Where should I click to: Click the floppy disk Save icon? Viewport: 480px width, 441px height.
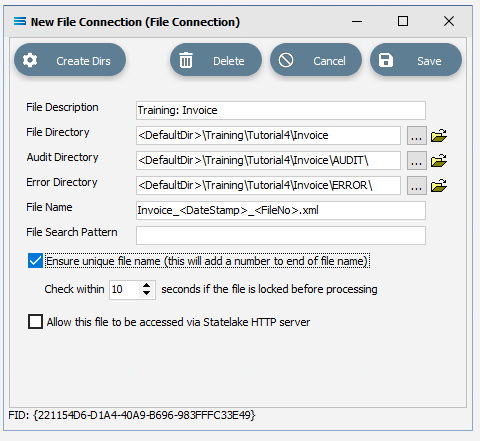[386, 60]
